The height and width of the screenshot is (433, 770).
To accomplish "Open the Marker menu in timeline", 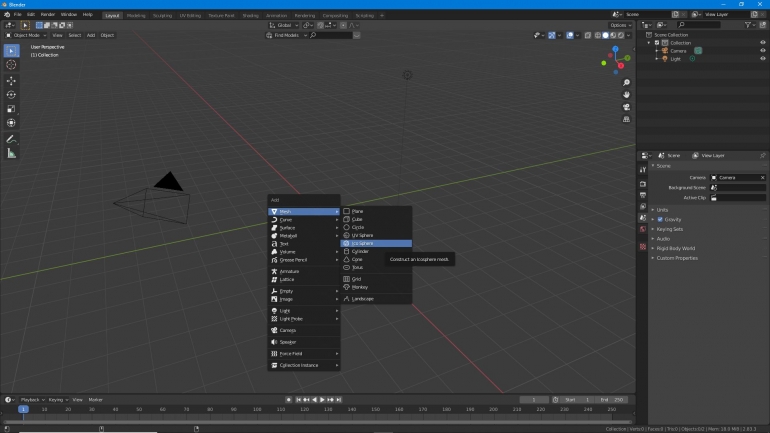I will click(x=95, y=400).
